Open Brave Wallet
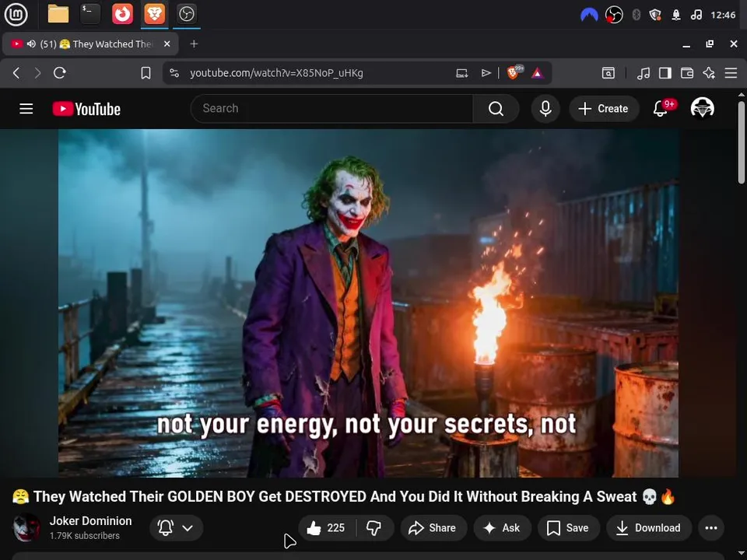Screen dimensions: 747x560 pyautogui.click(x=687, y=73)
